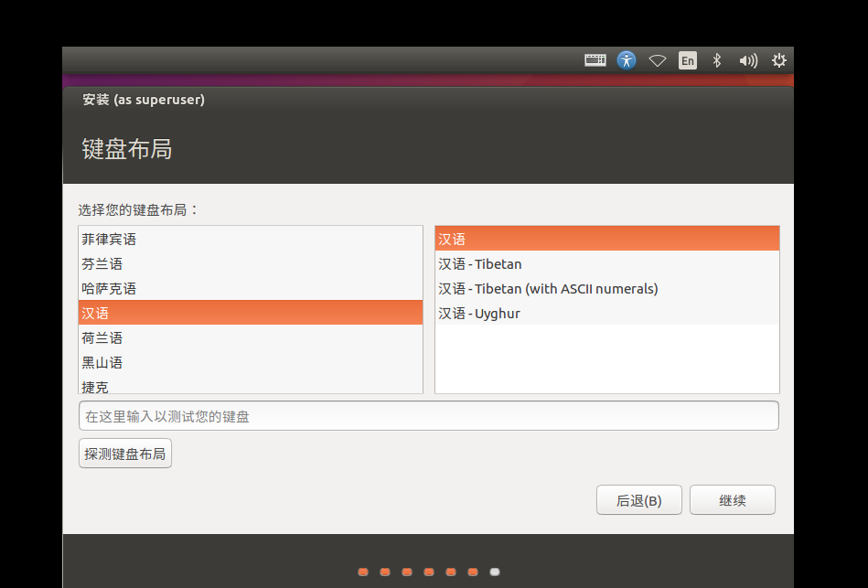Viewport: 868px width, 588px height.
Task: Open the power session menu icon
Action: tap(779, 60)
